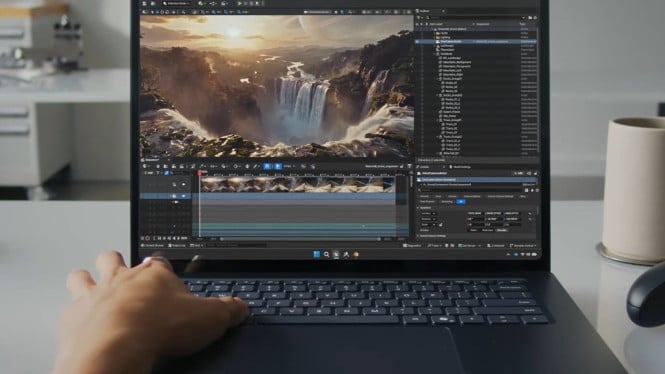Click inside the waterfall viewport
665x374 pixels.
[277, 86]
